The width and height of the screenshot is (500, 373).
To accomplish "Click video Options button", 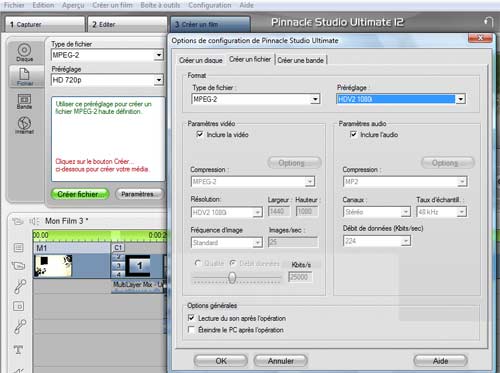I will point(294,163).
